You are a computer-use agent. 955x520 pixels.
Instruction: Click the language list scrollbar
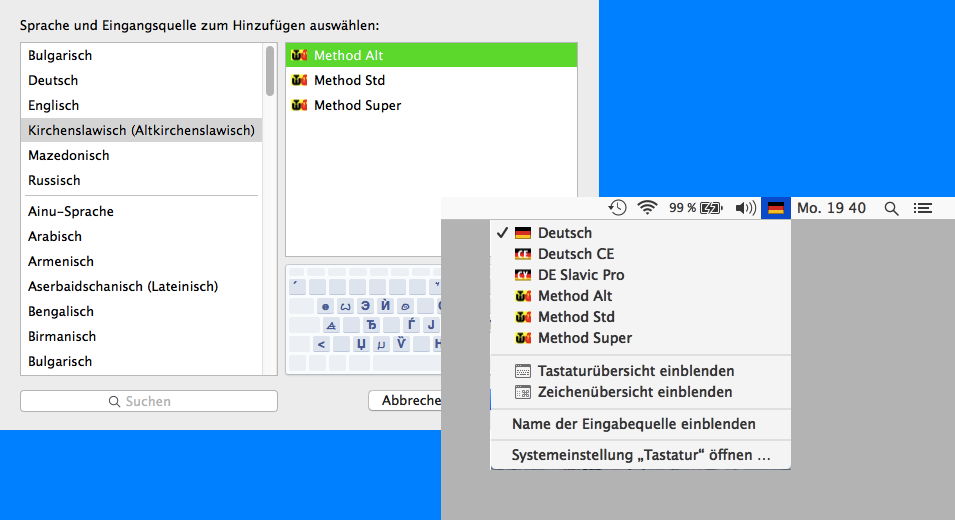[269, 70]
